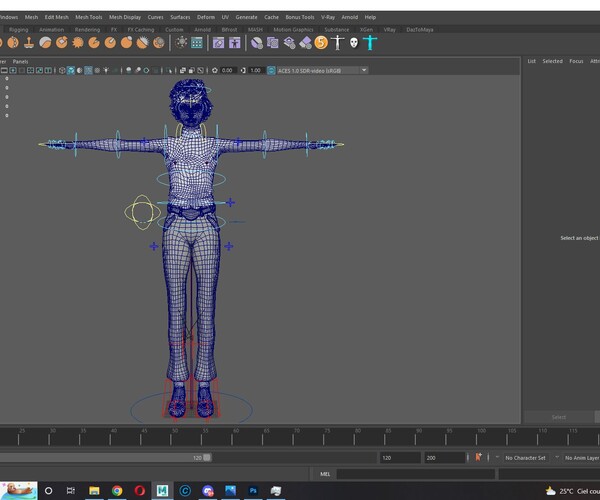Open the No Character Set dropdown
The height and width of the screenshot is (500, 600).
tap(526, 458)
